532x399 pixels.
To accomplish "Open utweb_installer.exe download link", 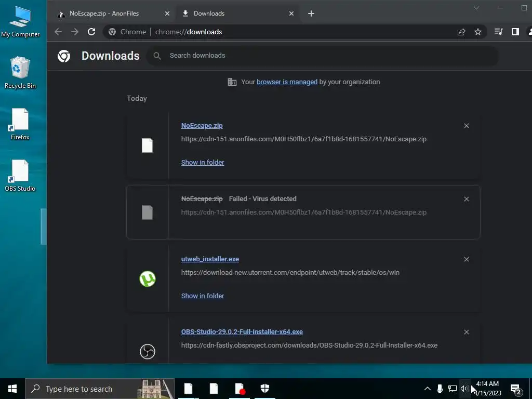I will pyautogui.click(x=210, y=259).
